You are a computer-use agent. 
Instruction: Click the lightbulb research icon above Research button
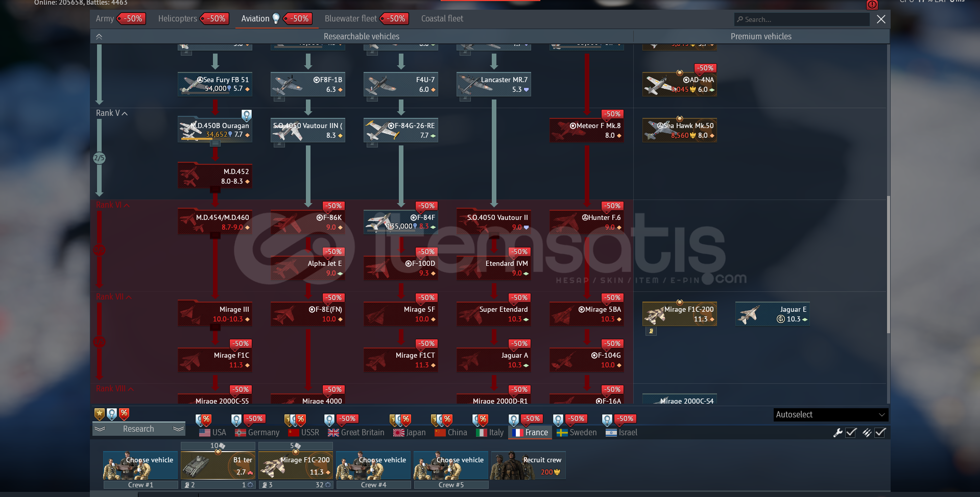pyautogui.click(x=111, y=413)
